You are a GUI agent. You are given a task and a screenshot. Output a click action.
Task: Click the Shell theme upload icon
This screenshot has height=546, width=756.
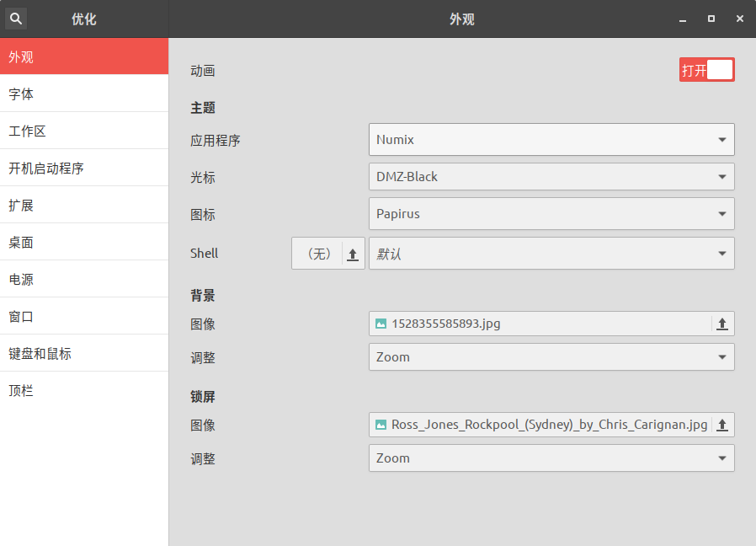click(353, 254)
